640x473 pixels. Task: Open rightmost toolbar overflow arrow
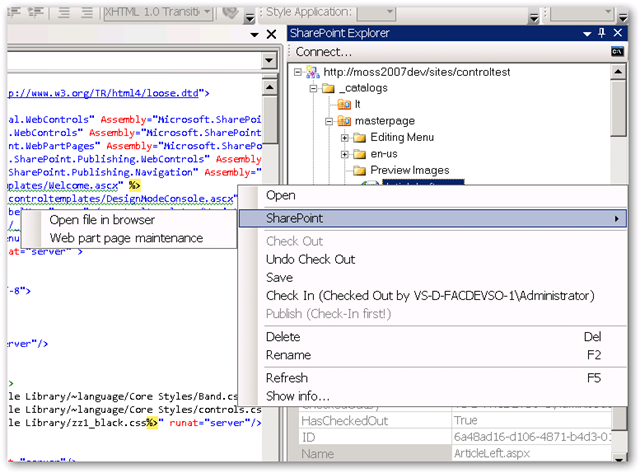pos(623,18)
